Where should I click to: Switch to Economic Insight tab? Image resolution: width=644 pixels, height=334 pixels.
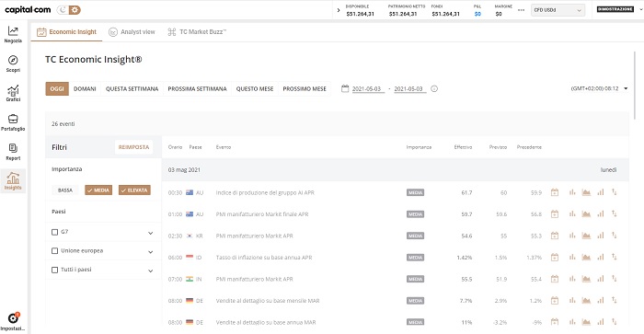click(66, 31)
